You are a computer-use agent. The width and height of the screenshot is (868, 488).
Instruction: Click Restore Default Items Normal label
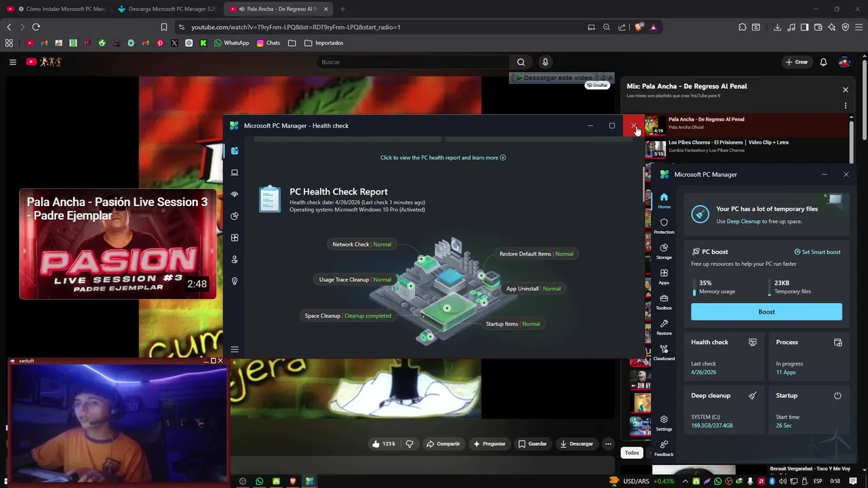click(536, 254)
